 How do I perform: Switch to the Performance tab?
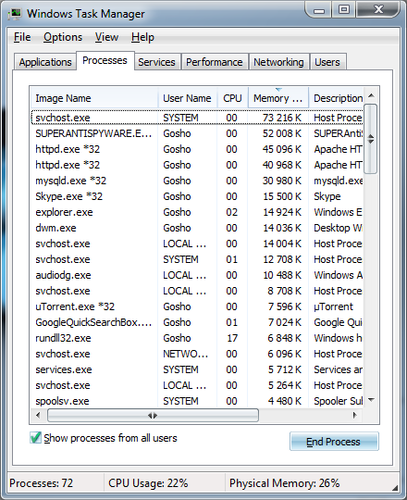pos(214,62)
